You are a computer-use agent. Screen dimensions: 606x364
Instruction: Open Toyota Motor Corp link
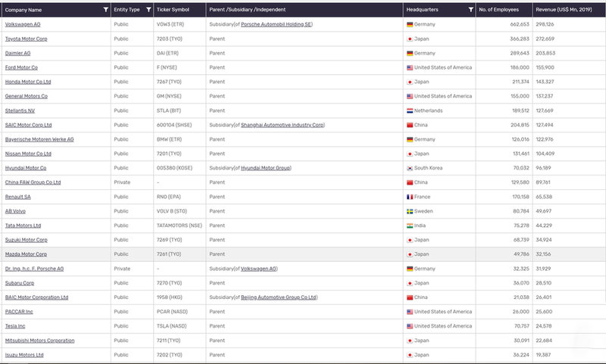pyautogui.click(x=27, y=39)
